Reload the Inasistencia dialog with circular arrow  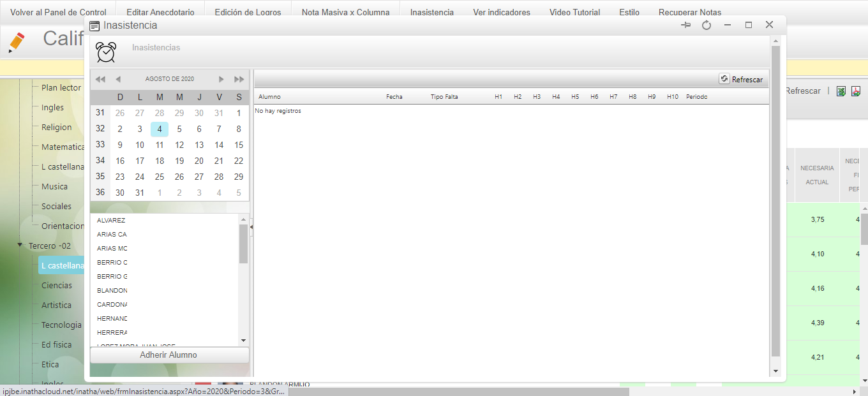click(x=707, y=25)
